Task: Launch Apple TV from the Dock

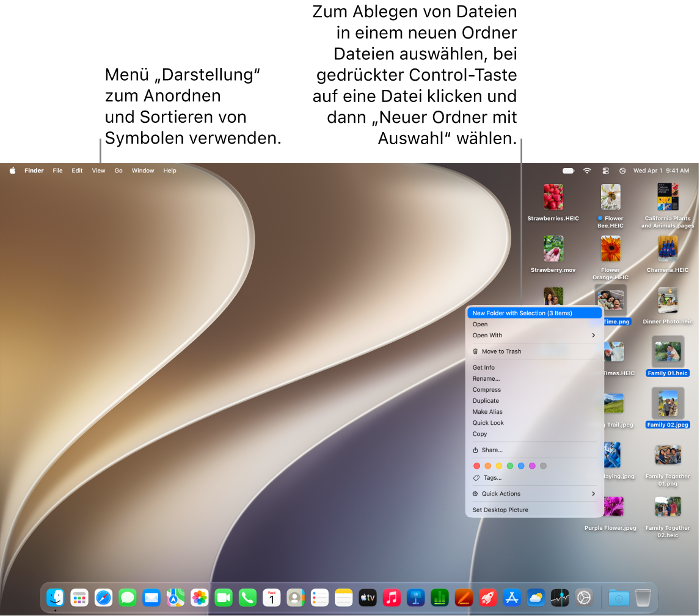Action: (368, 598)
